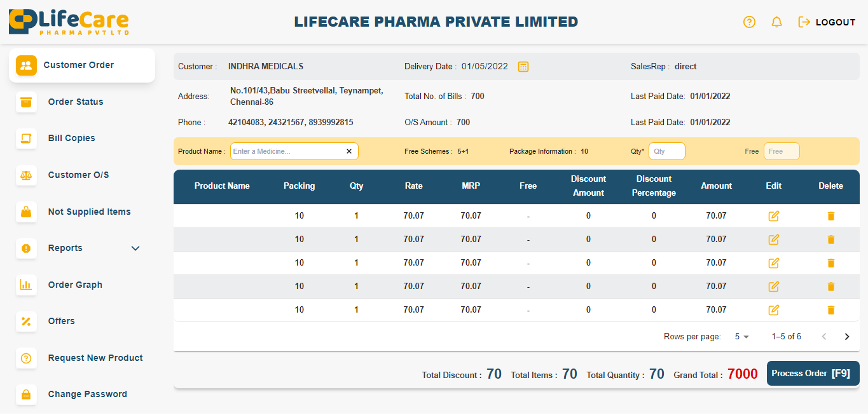Open the Delivery Date calendar picker
The height and width of the screenshot is (420, 868).
(523, 66)
